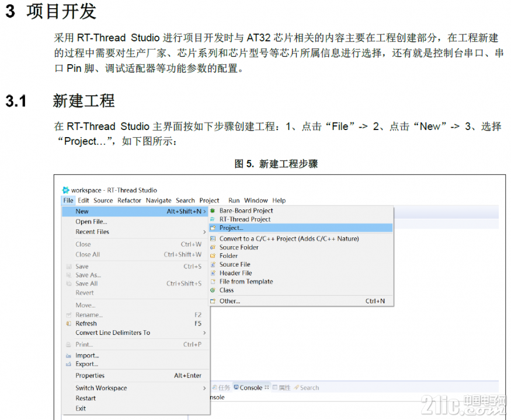The image size is (511, 420).
Task: Select Convert Line Delimiters To entry
Action: click(x=135, y=332)
